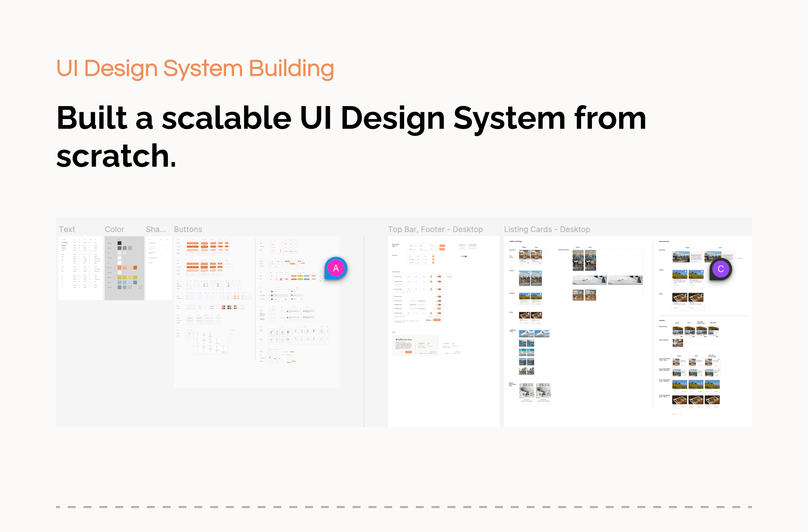Screen dimensions: 808x532
Task: Click the footer card in Top Bar frame
Action: (x=415, y=346)
